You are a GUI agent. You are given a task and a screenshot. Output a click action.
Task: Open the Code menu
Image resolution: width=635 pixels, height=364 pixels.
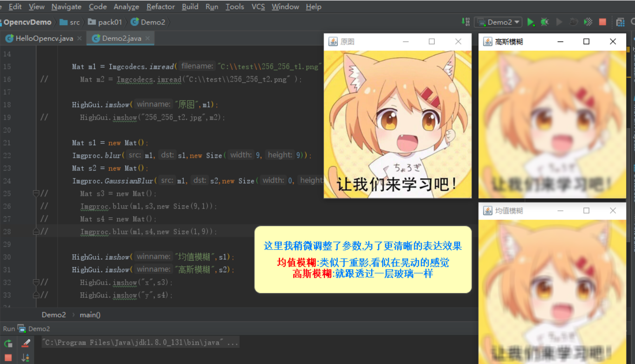98,6
